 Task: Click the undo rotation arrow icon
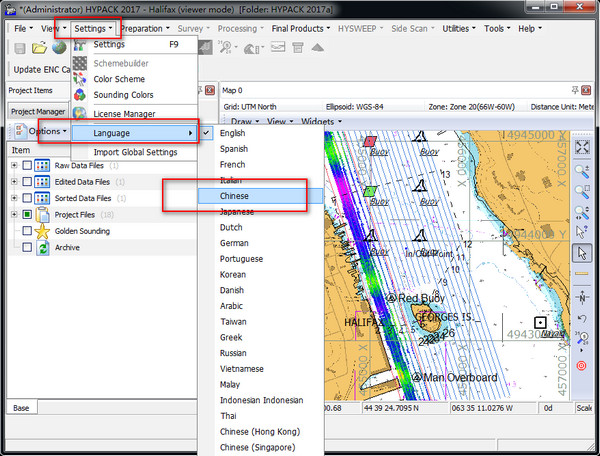tap(582, 318)
